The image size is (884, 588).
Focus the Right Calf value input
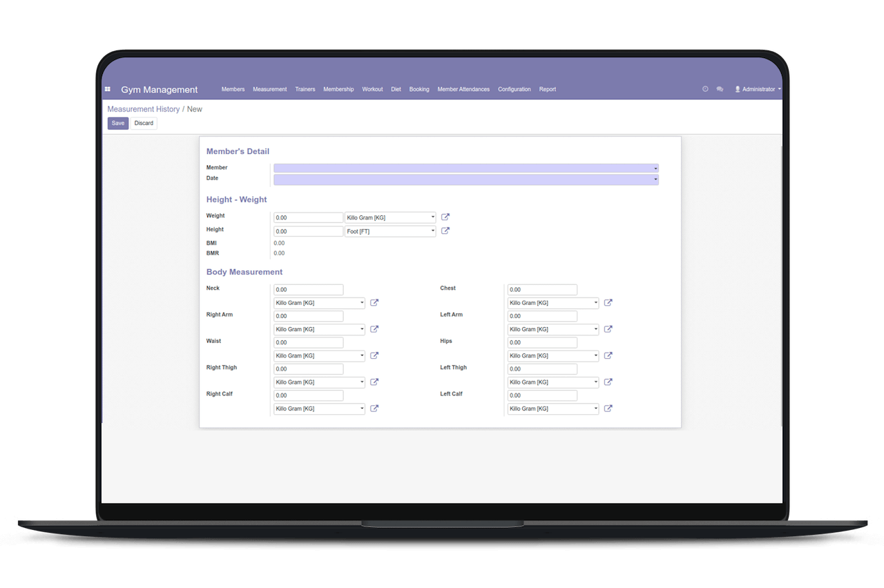pyautogui.click(x=309, y=395)
